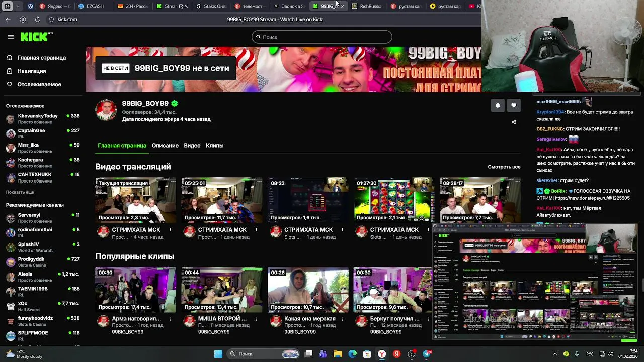Follow the channel with the heart button
644x362 pixels.
[514, 105]
